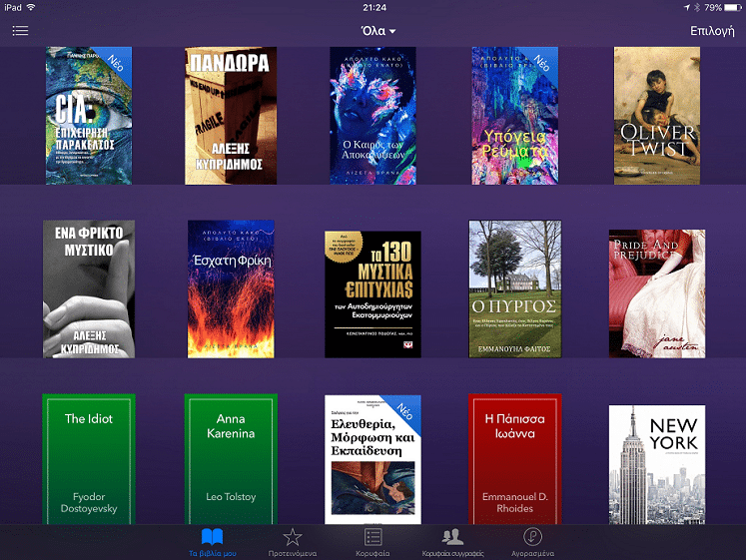Switch to the Κορυφαία charts tab
Screen dimensions: 746x560
click(373, 542)
